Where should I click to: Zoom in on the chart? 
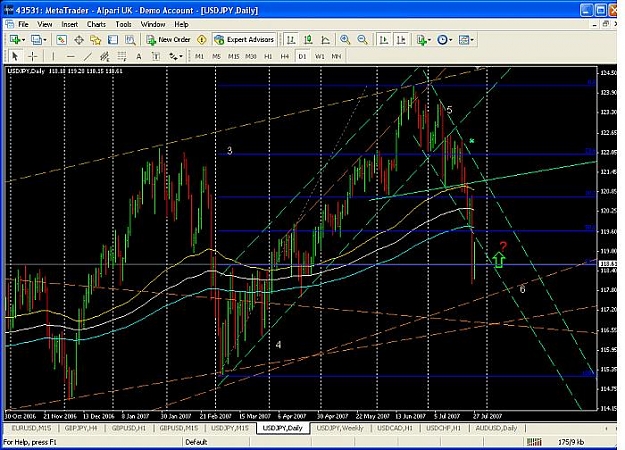pyautogui.click(x=345, y=40)
